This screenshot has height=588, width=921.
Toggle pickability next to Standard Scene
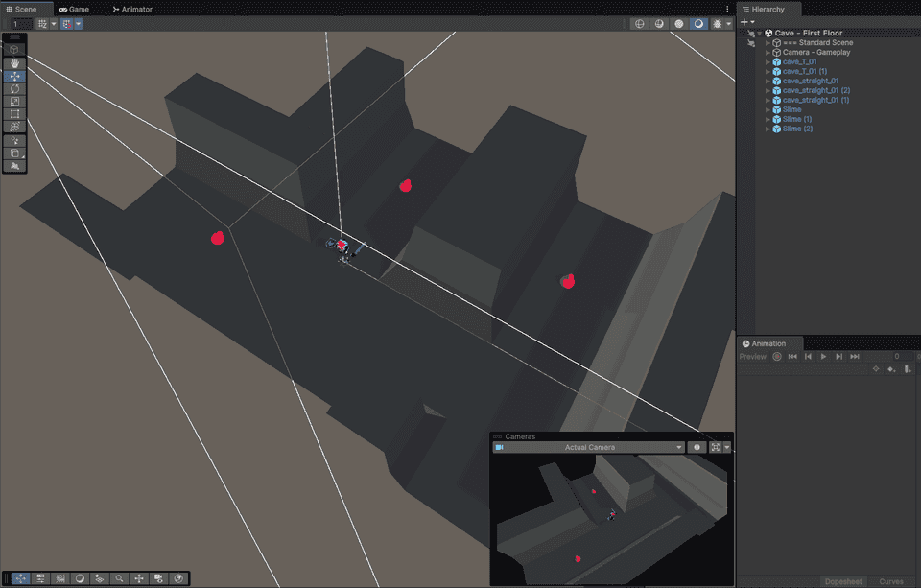[x=751, y=43]
